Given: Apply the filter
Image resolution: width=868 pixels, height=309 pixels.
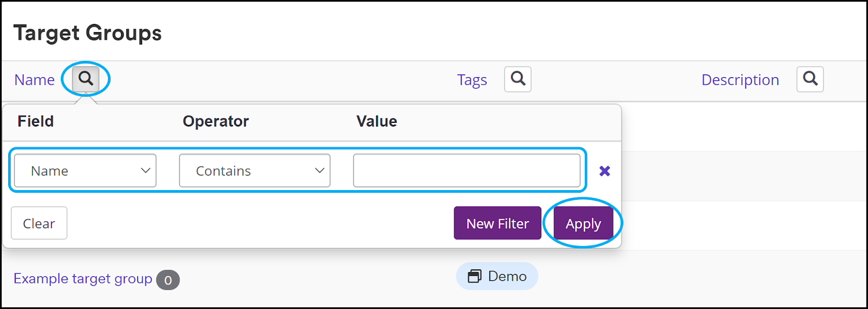Looking at the screenshot, I should 583,224.
